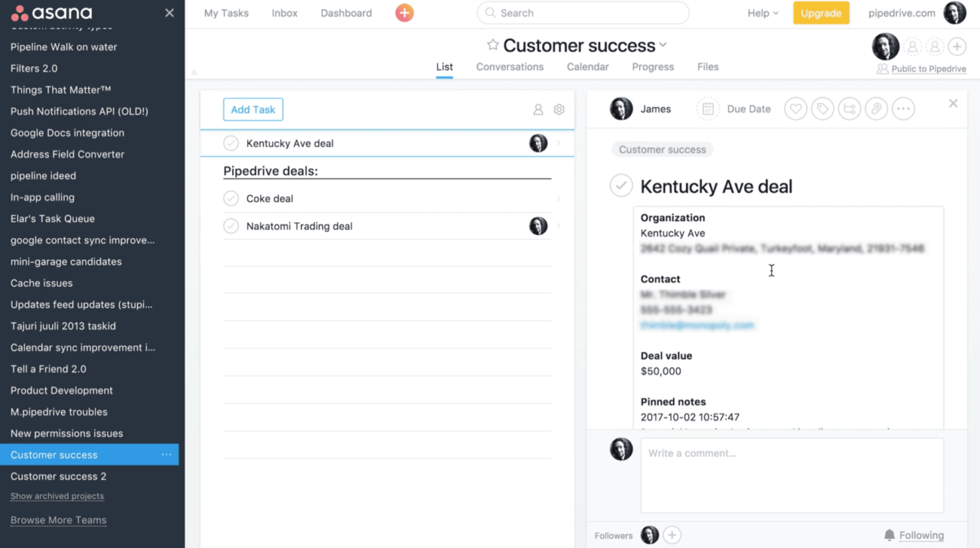The height and width of the screenshot is (548, 980).
Task: Switch to the Conversations tab
Action: click(510, 67)
